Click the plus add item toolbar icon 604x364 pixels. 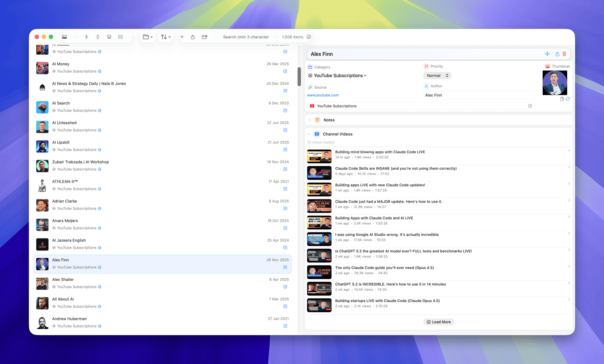[182, 37]
